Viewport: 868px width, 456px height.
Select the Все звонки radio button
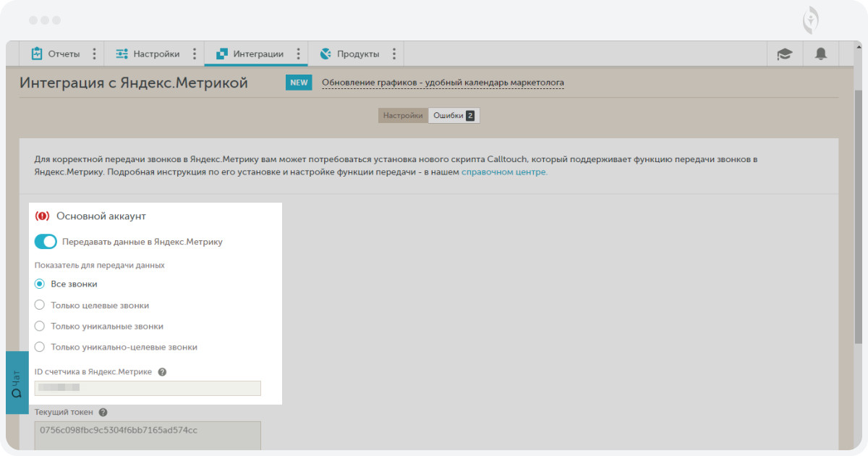point(40,284)
